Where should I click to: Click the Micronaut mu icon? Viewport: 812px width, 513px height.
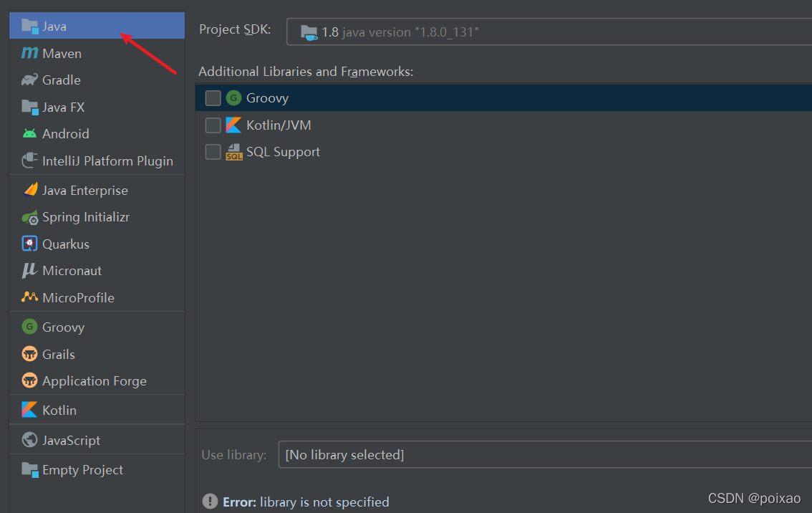(x=29, y=270)
